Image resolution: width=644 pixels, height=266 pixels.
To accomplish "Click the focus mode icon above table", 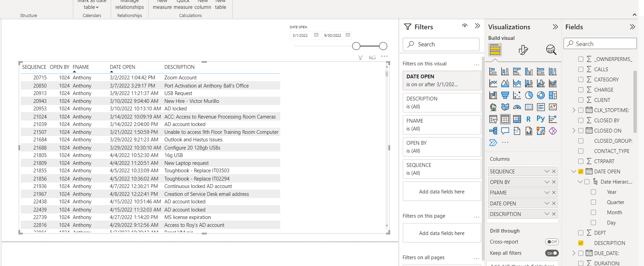I will (372, 57).
